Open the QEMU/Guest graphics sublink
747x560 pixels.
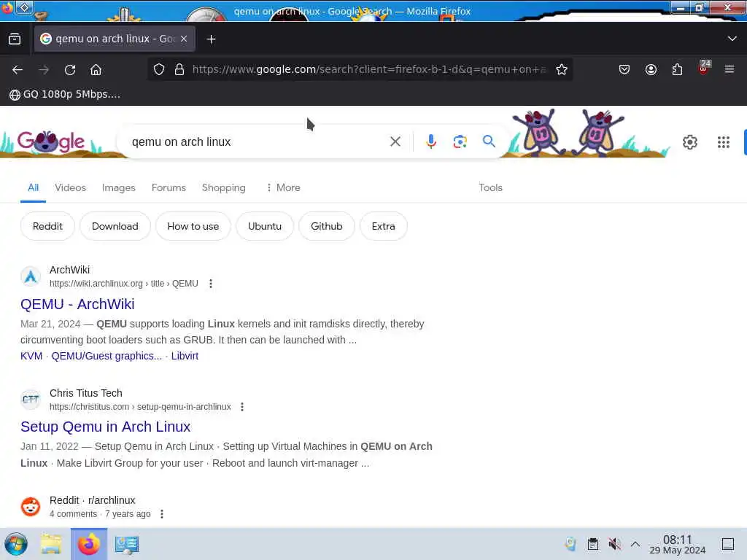pyautogui.click(x=107, y=356)
